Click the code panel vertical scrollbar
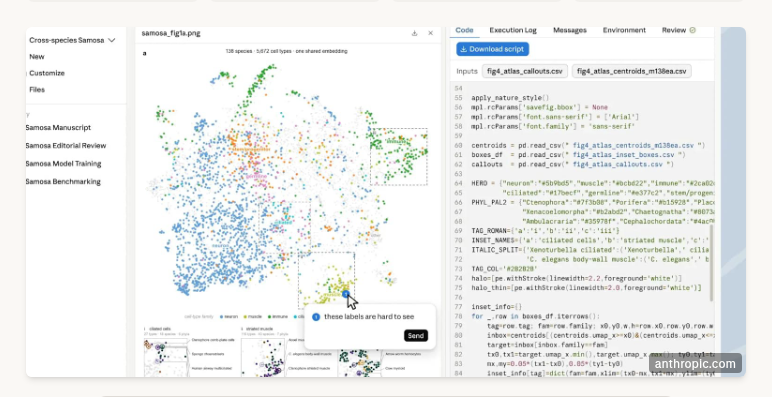This screenshot has width=772, height=397. pyautogui.click(x=712, y=263)
